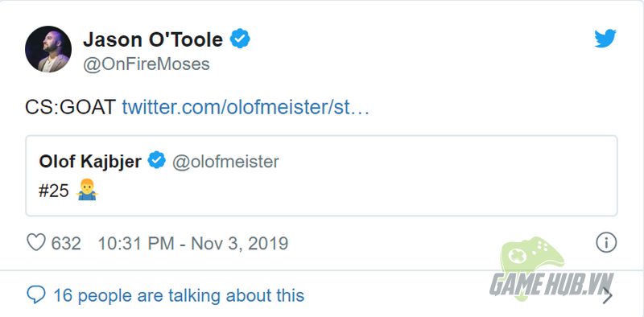
Task: Open the @OnFireMoses handle
Action: tap(147, 64)
